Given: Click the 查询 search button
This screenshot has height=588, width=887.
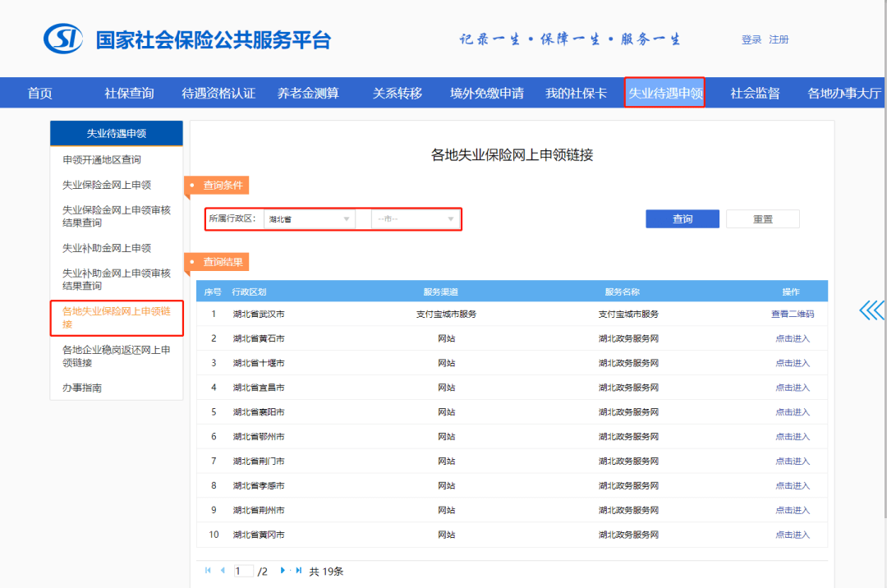Looking at the screenshot, I should click(x=682, y=218).
